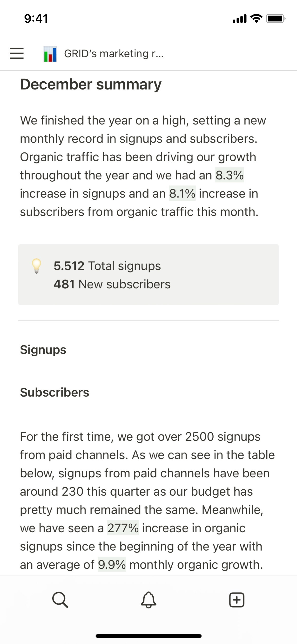The image size is (297, 644).
Task: Tap the highlighted 8.1% figure
Action: point(182,194)
